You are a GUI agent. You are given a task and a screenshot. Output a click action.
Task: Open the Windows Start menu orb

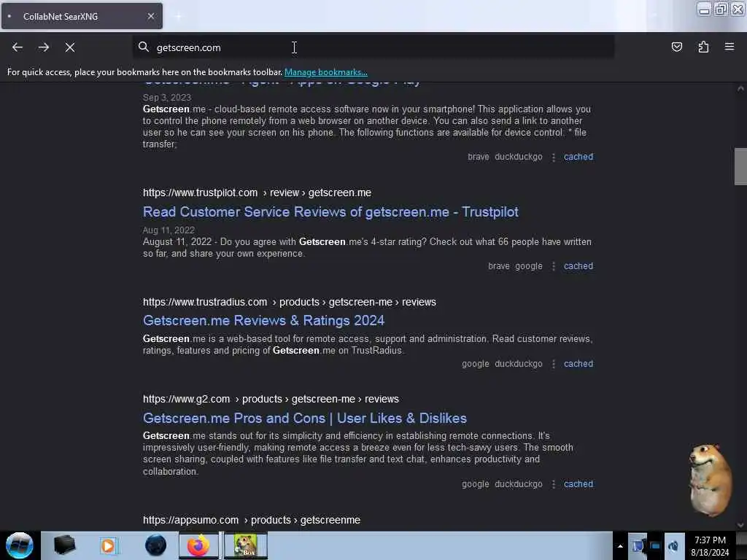pyautogui.click(x=20, y=545)
